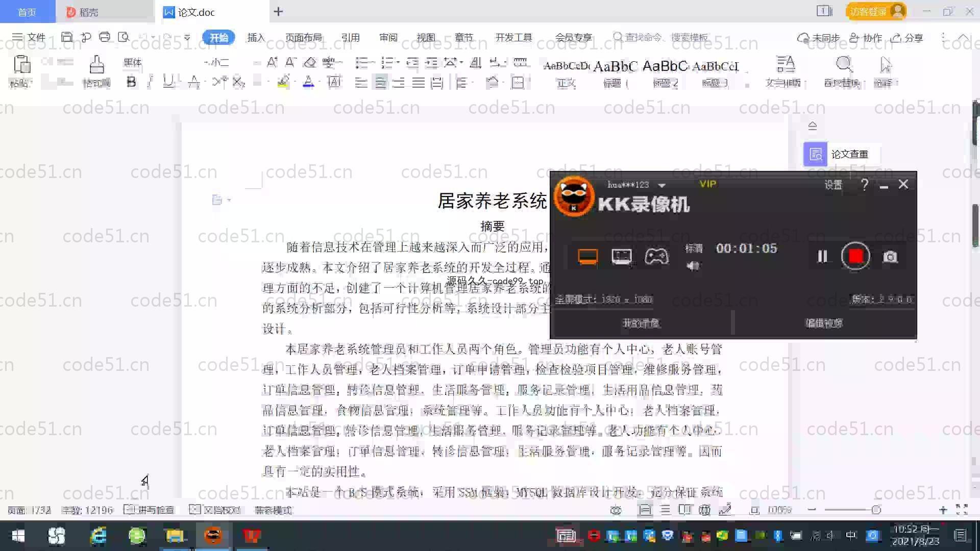This screenshot has height=551, width=980.
Task: Align text right
Action: click(x=399, y=82)
